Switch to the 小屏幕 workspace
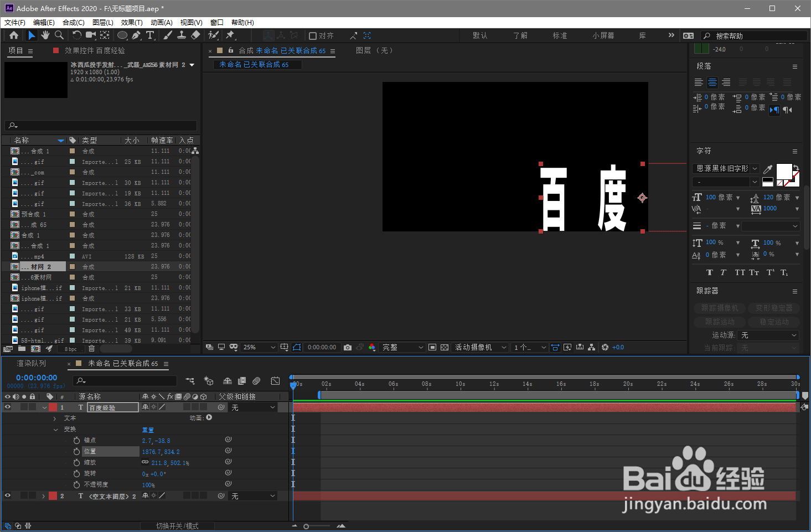The image size is (811, 532). pos(603,35)
